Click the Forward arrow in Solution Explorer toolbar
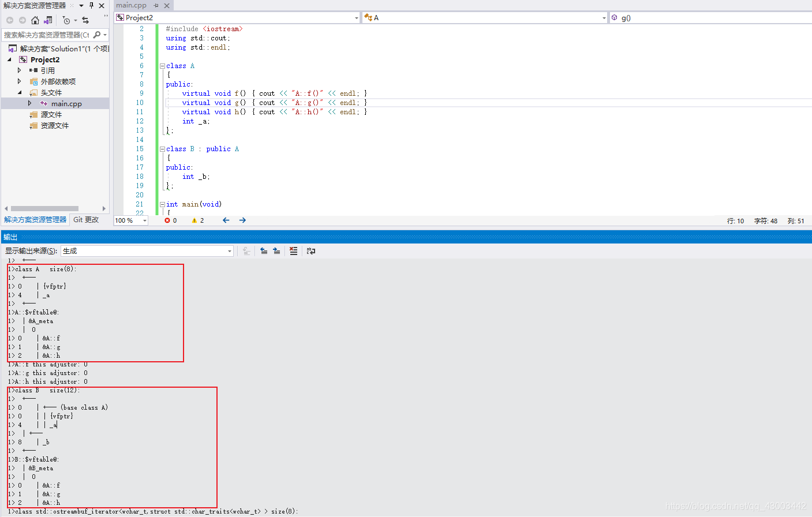The height and width of the screenshot is (517, 812). pyautogui.click(x=23, y=20)
